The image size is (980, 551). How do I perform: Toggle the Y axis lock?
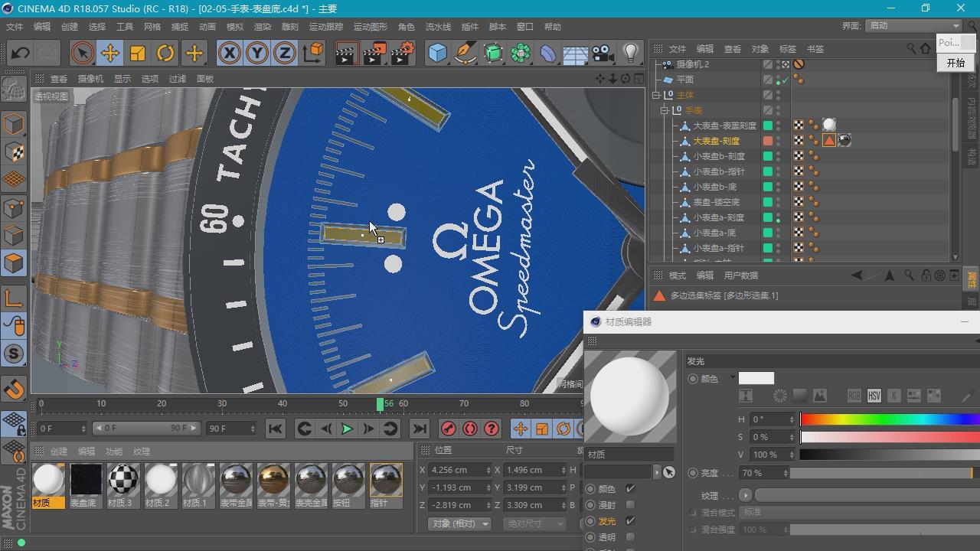(x=257, y=53)
